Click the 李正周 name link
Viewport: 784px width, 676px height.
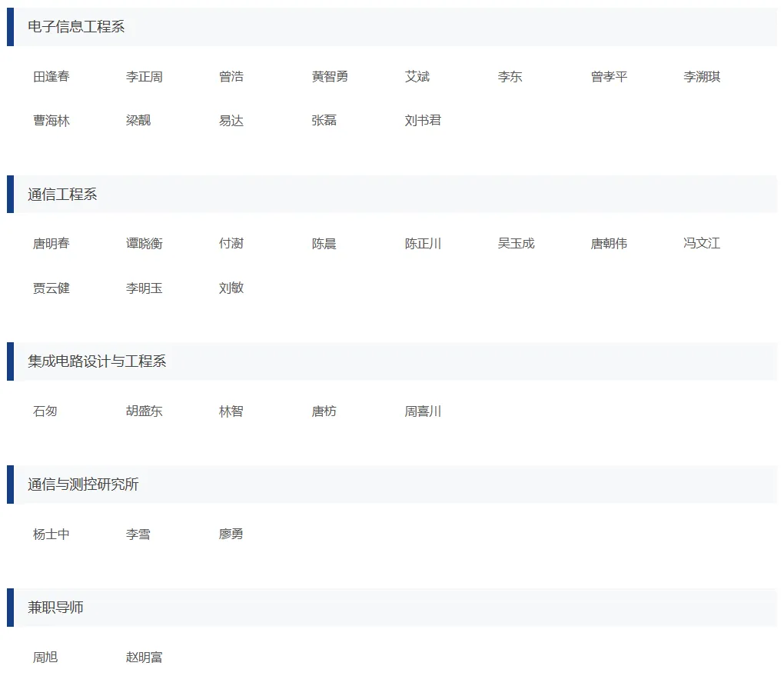tap(145, 76)
